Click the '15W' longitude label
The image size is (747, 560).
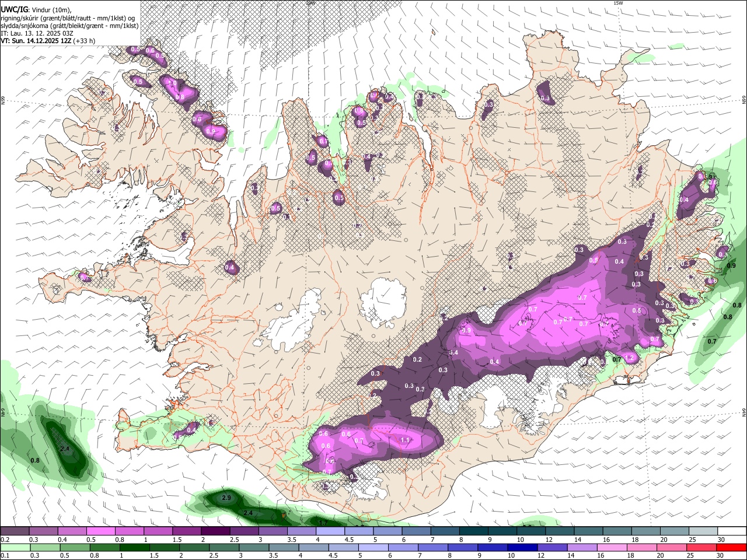pyautogui.click(x=618, y=3)
